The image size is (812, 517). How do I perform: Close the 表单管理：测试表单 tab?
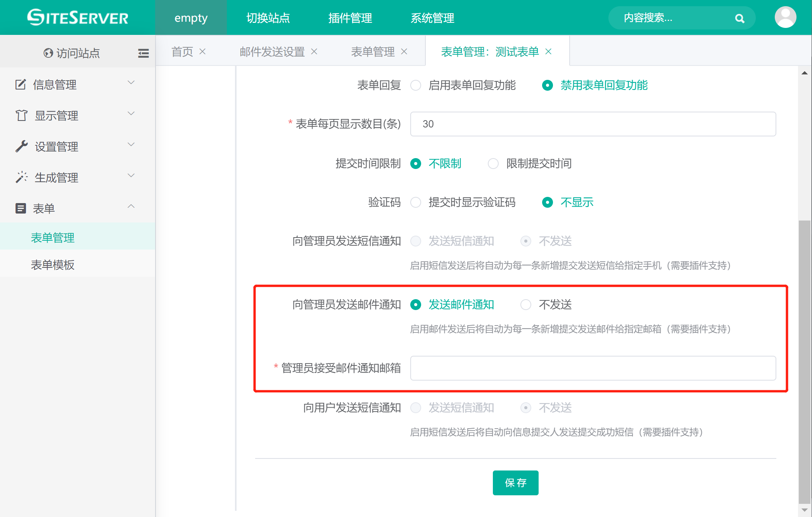(548, 52)
